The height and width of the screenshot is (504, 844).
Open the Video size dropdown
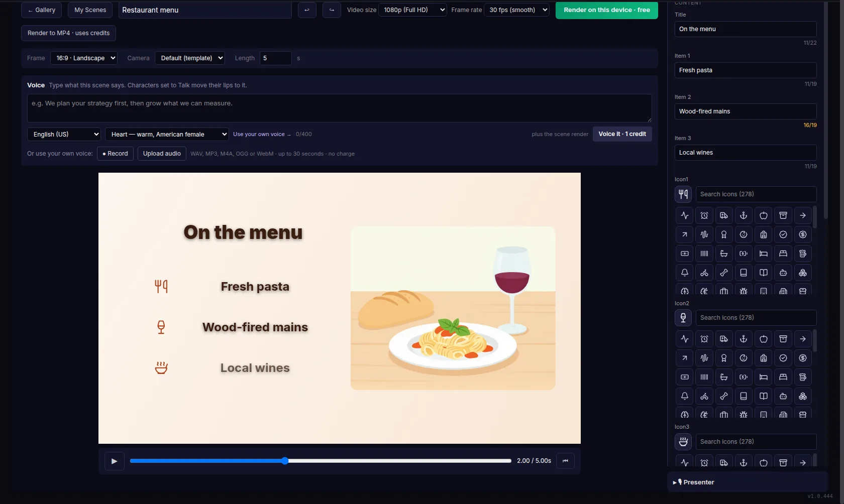pos(412,10)
